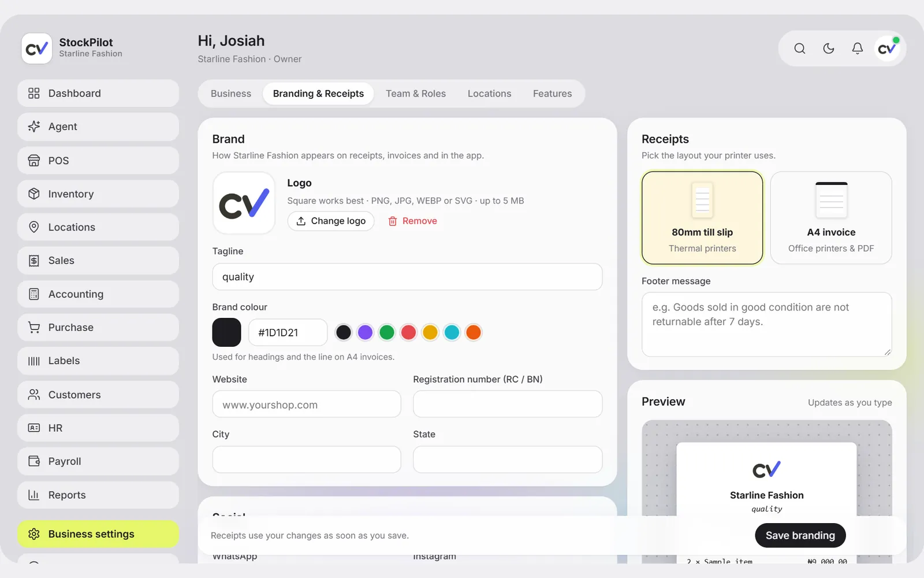
Task: Go to POS in the sidebar
Action: coord(98,160)
